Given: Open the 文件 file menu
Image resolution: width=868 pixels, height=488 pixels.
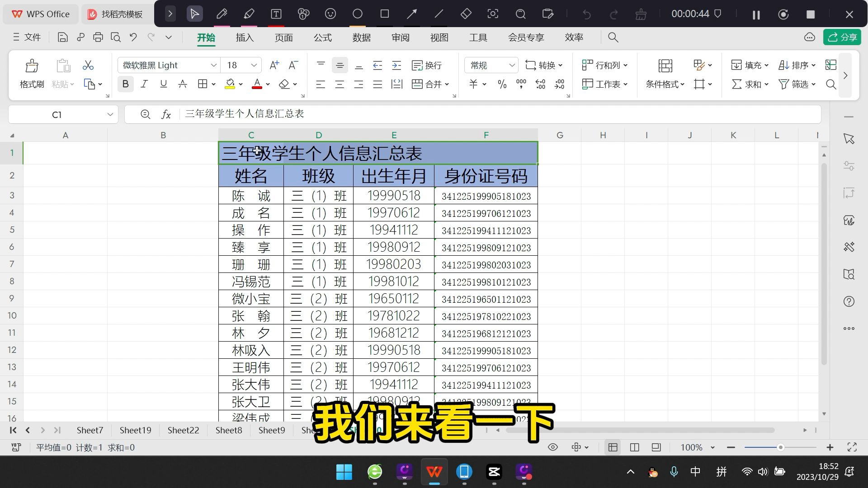Looking at the screenshot, I should pos(27,38).
